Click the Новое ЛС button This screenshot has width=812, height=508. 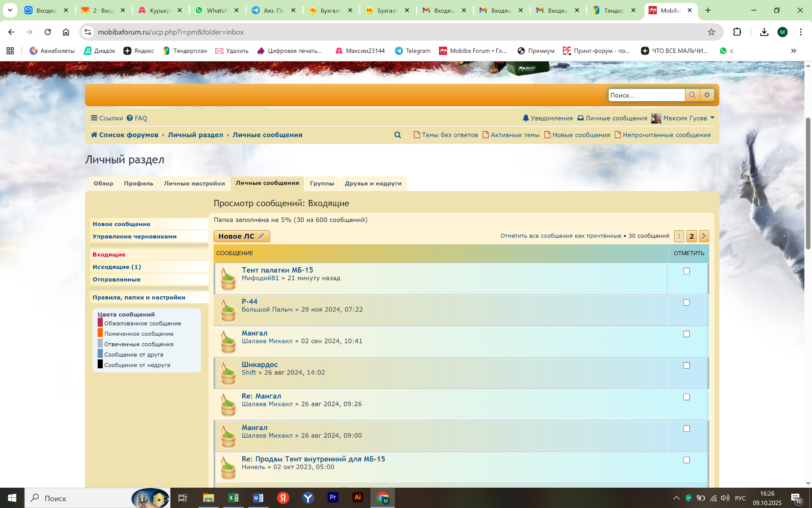tap(241, 236)
